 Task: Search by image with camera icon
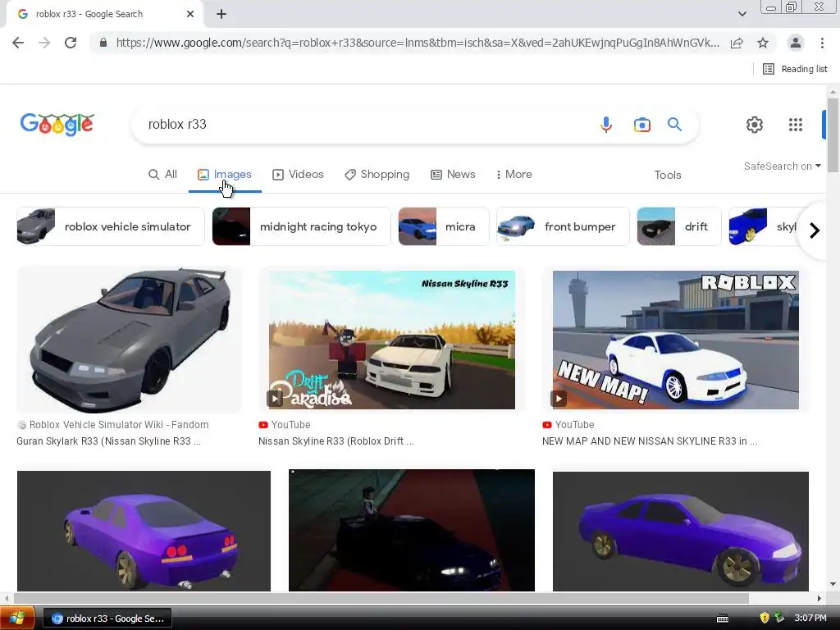coord(641,125)
